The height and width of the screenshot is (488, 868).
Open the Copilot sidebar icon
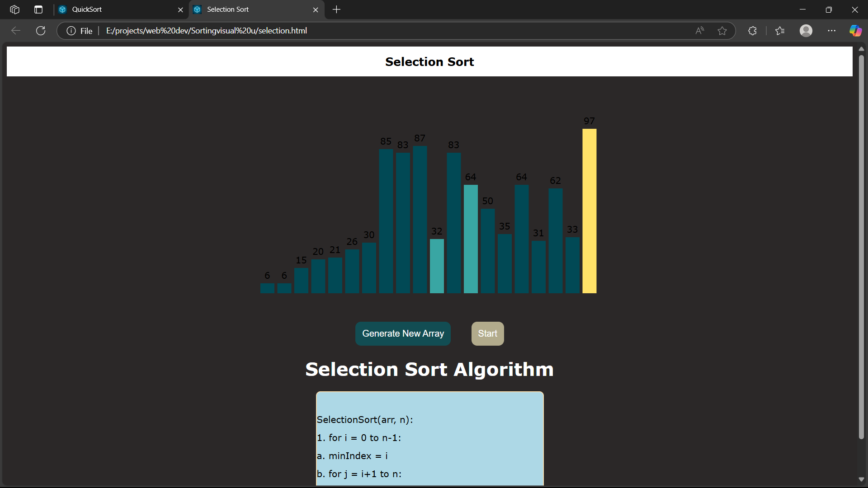855,31
